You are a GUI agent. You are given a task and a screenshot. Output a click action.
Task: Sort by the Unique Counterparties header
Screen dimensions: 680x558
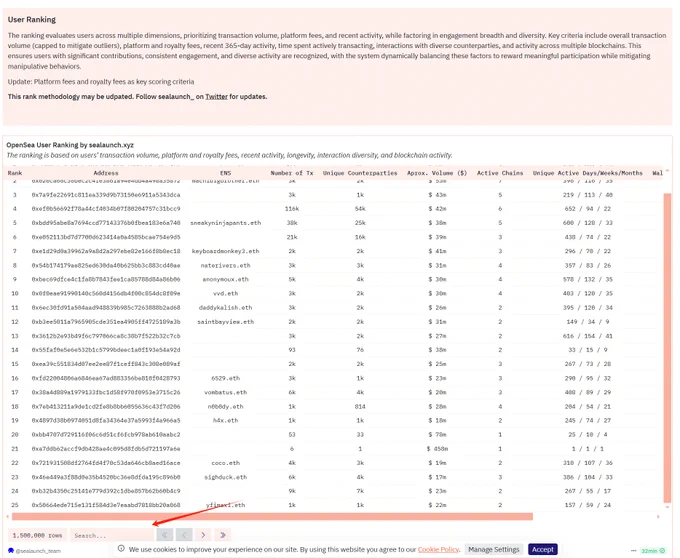click(x=360, y=173)
